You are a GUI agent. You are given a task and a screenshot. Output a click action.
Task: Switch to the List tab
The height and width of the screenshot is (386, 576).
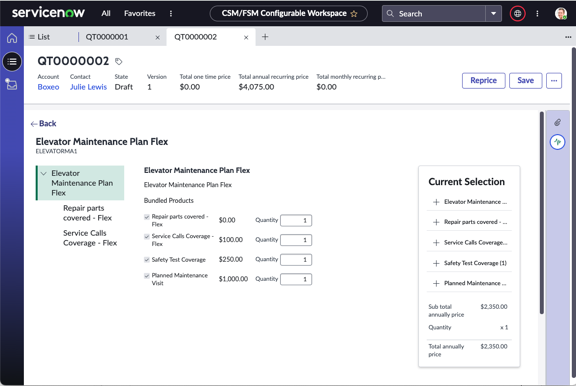point(40,37)
